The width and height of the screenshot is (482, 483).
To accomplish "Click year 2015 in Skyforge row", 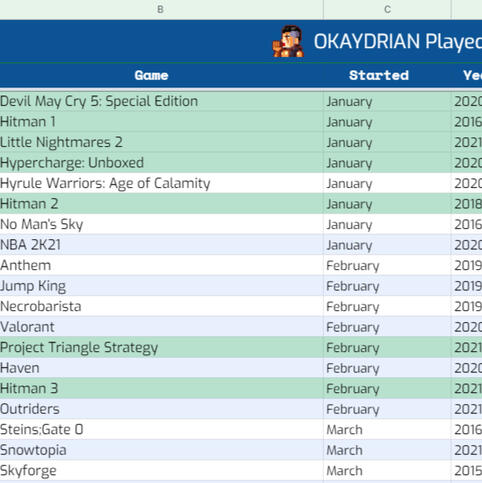I will click(468, 471).
